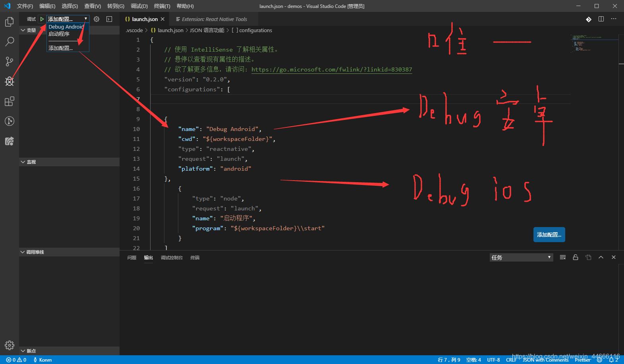Open the Debug view bug icon

10,81
